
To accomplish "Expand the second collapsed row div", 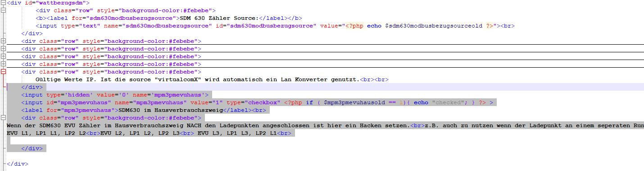I will point(3,49).
